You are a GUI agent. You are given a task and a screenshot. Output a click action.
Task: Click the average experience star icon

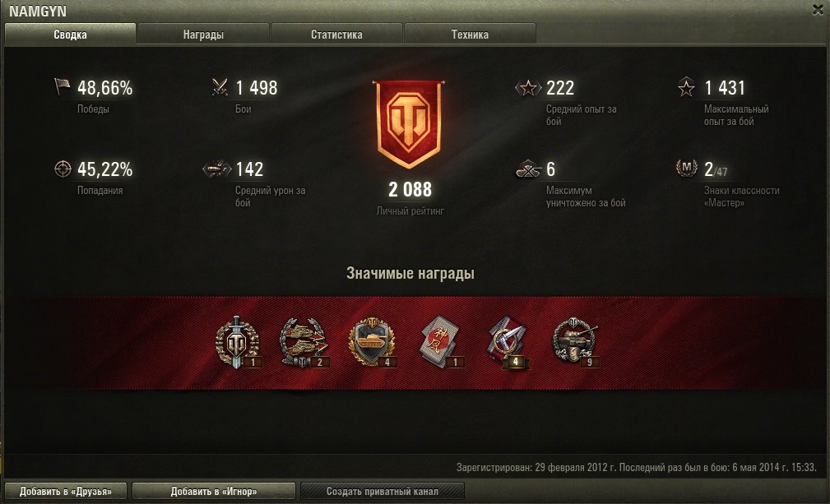point(528,87)
